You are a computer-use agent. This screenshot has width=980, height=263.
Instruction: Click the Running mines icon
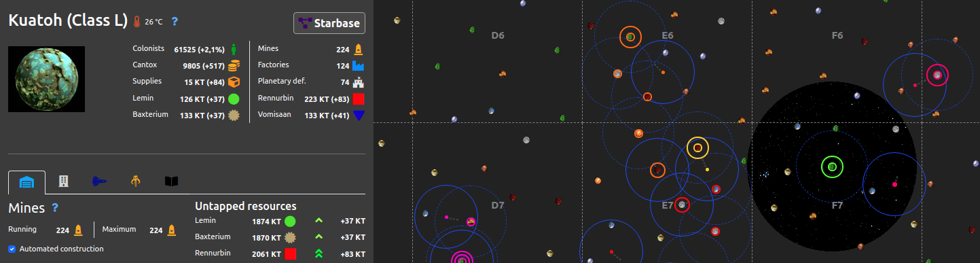pyautogui.click(x=78, y=230)
